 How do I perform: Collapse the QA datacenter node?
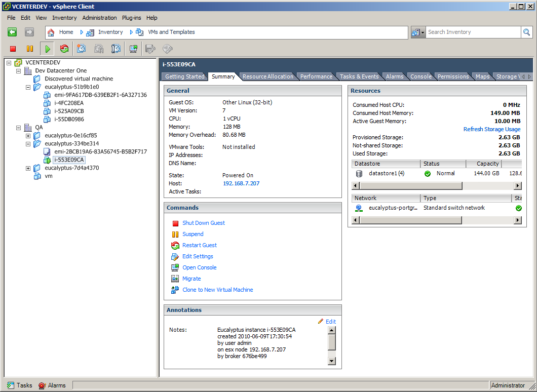pyautogui.click(x=18, y=127)
